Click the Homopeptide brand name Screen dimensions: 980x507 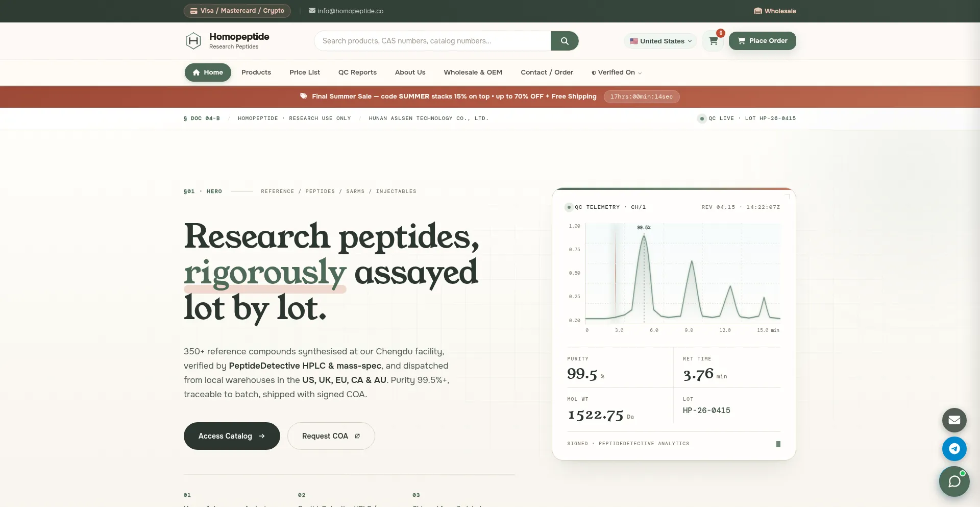pos(239,37)
